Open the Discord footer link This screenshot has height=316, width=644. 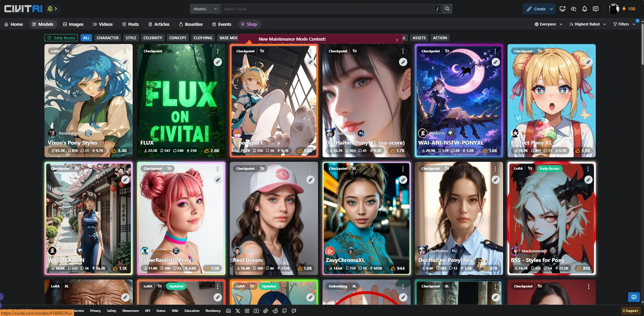[228, 311]
